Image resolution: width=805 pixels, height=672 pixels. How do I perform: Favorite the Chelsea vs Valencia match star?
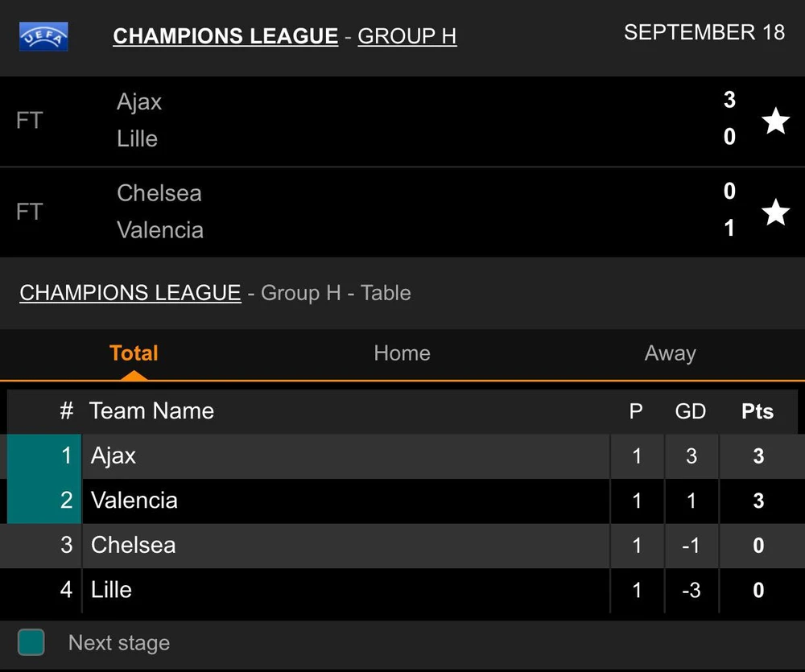775,212
